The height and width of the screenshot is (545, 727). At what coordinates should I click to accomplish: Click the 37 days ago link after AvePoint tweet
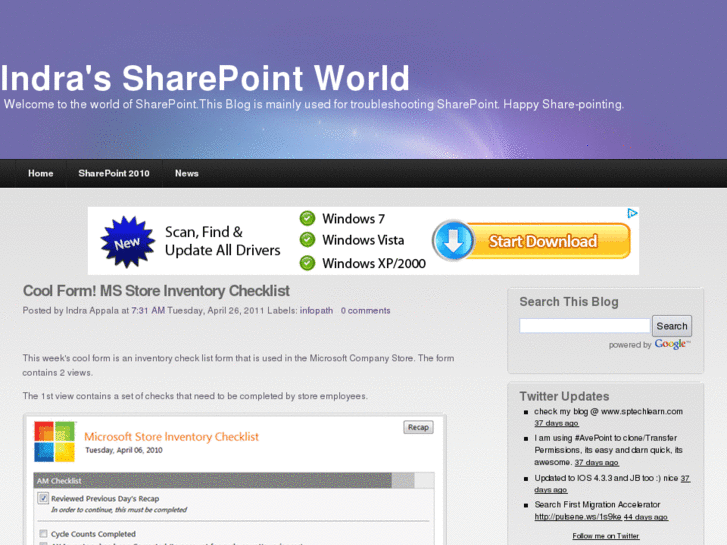point(597,462)
